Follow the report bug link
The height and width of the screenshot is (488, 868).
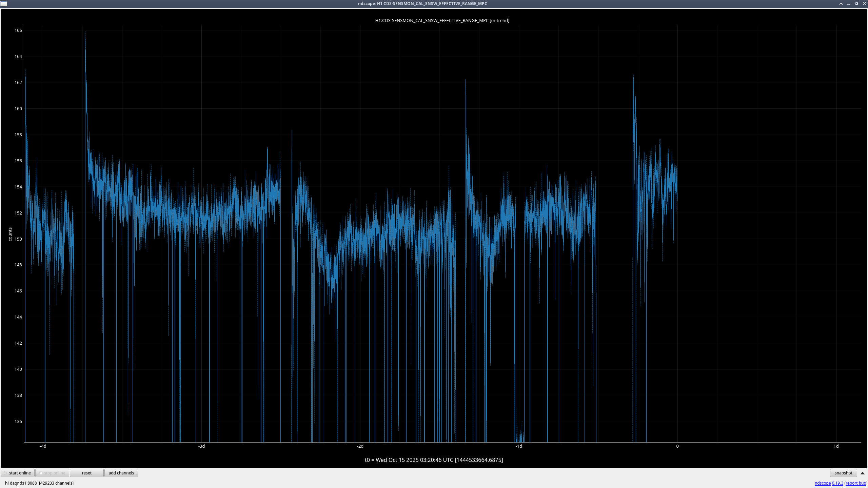click(x=855, y=483)
